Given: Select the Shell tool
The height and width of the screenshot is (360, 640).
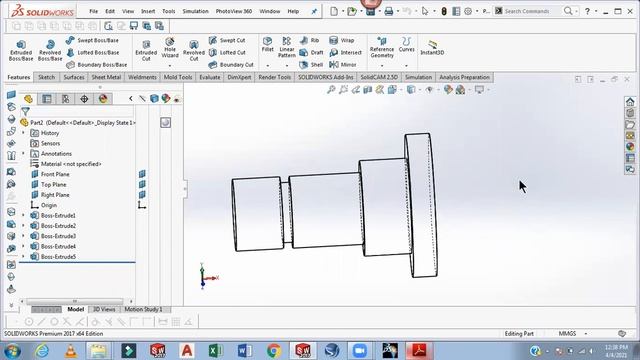Looking at the screenshot, I should (x=311, y=64).
